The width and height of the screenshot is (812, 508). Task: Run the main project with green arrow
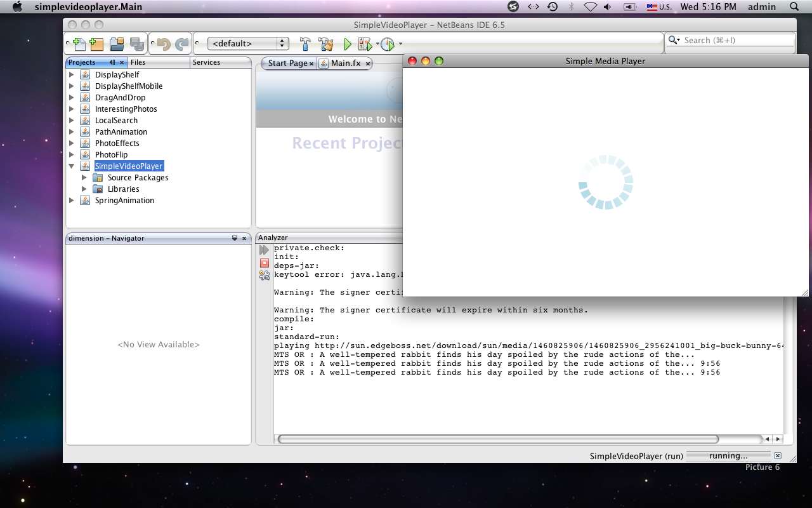point(348,44)
